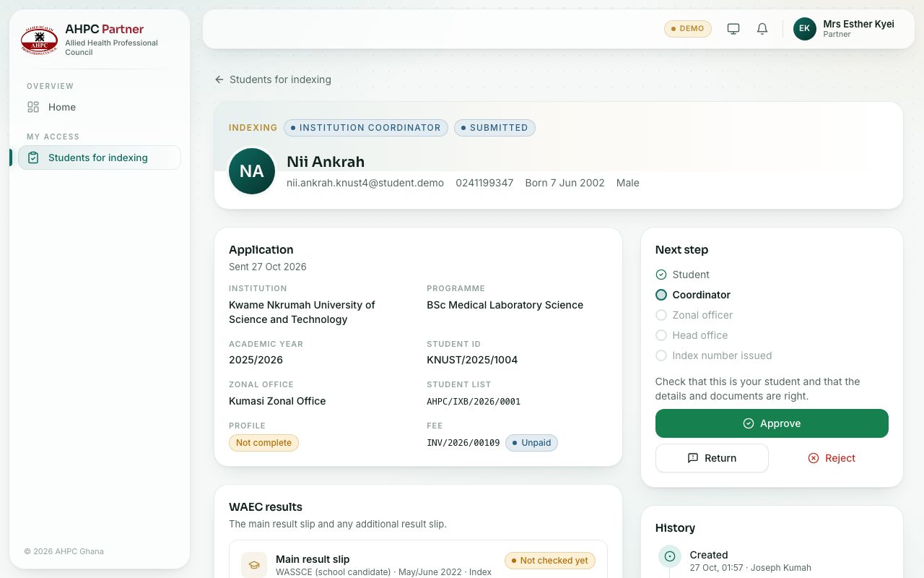
Task: Click the Created history event icon
Action: point(670,556)
